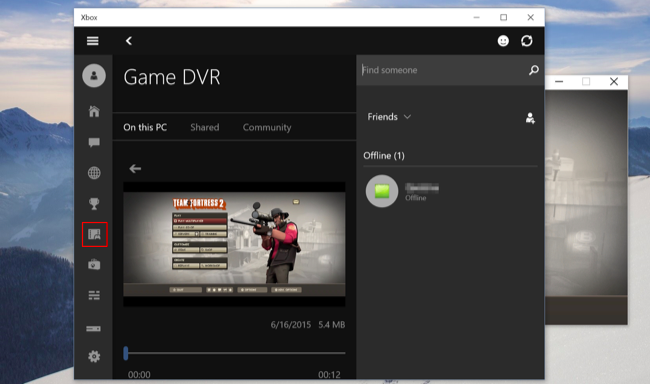Click the Team Fortress 2 video preview

click(x=234, y=244)
